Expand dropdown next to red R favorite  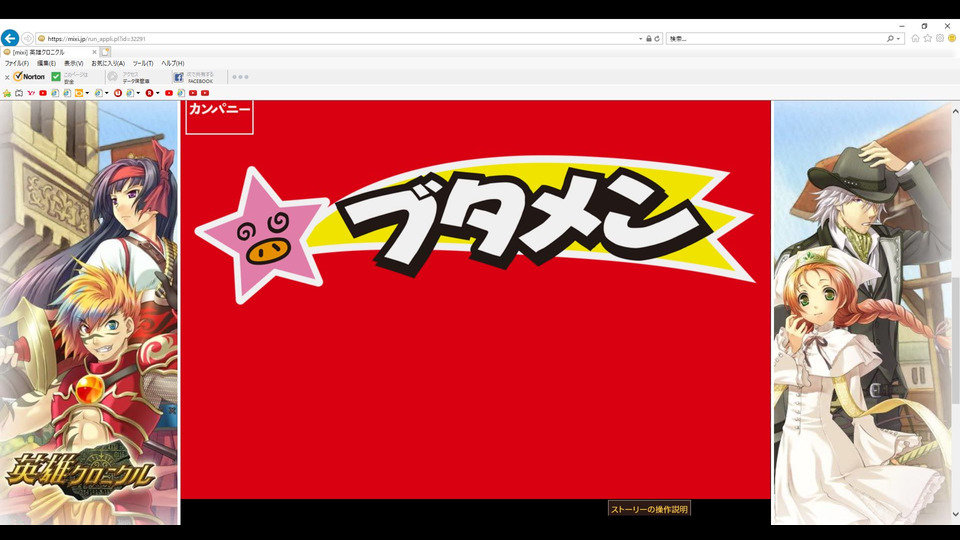click(157, 93)
